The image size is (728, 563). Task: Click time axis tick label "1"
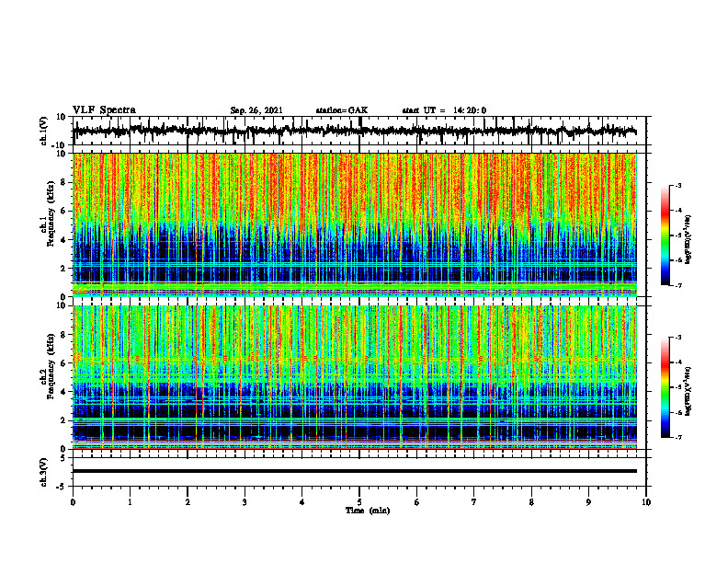[x=130, y=502]
